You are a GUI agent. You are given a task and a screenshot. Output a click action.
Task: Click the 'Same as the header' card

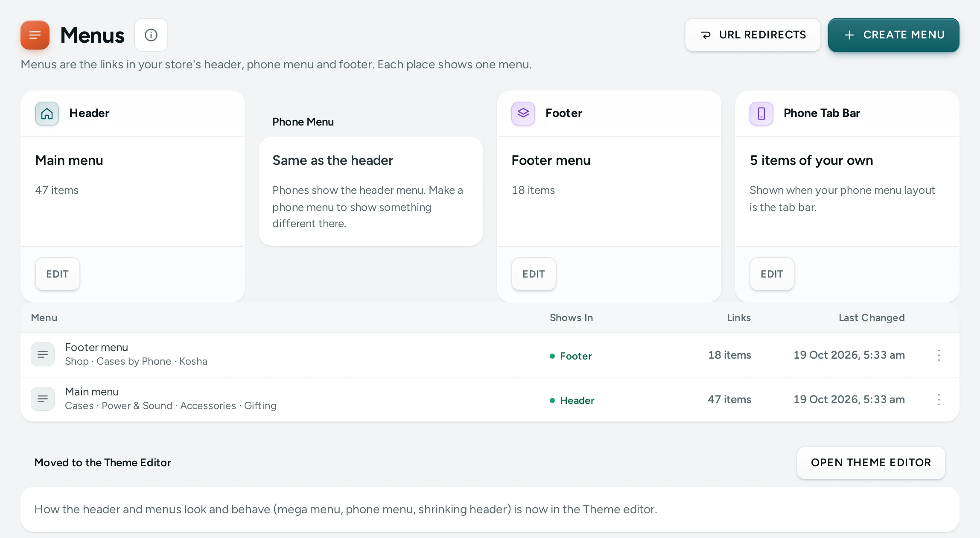(x=371, y=191)
